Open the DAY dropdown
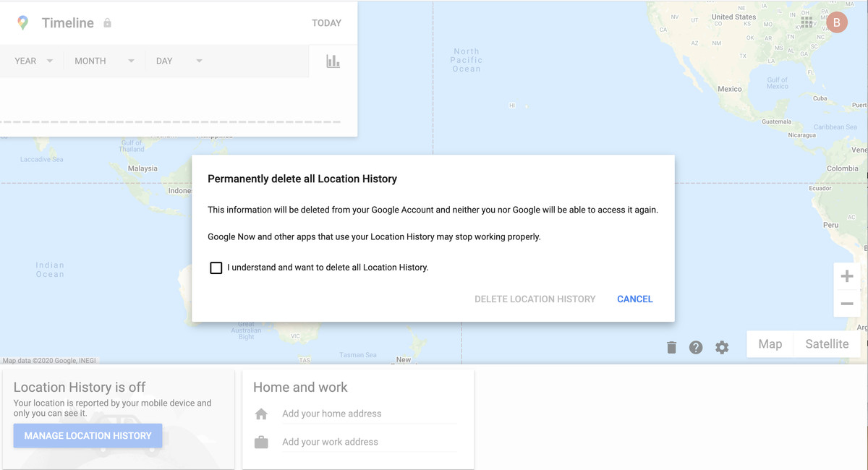Image resolution: width=868 pixels, height=470 pixels. tap(177, 61)
